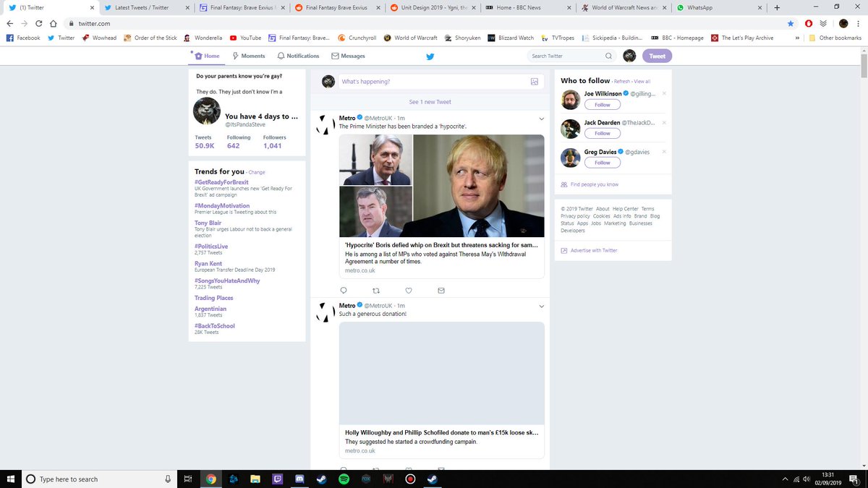Viewport: 868px width, 488px height.
Task: Open Messages envelope in Twitter navigation
Action: click(x=348, y=56)
